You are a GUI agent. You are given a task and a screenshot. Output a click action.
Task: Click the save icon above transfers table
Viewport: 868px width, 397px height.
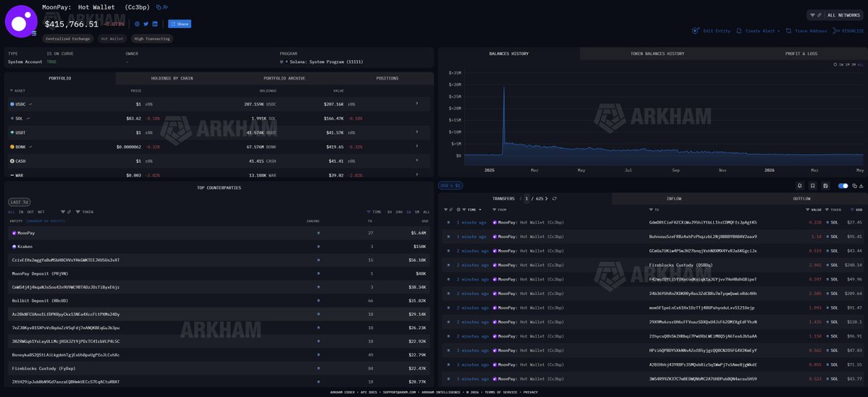pos(825,186)
